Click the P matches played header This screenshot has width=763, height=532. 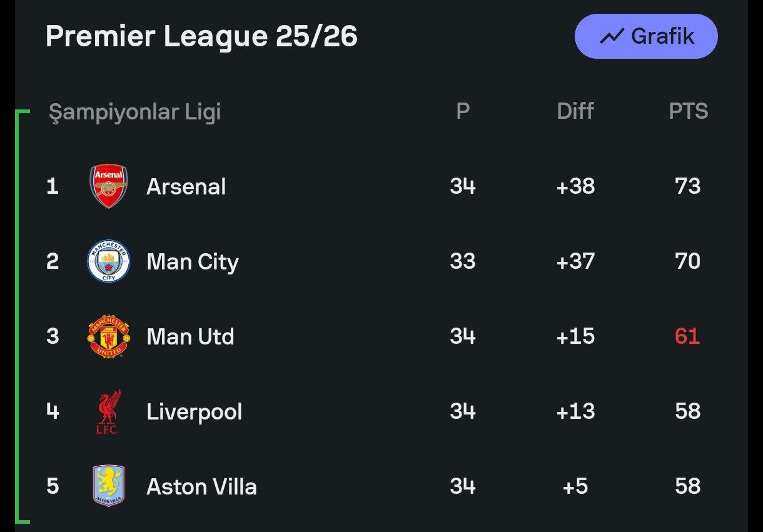click(463, 111)
